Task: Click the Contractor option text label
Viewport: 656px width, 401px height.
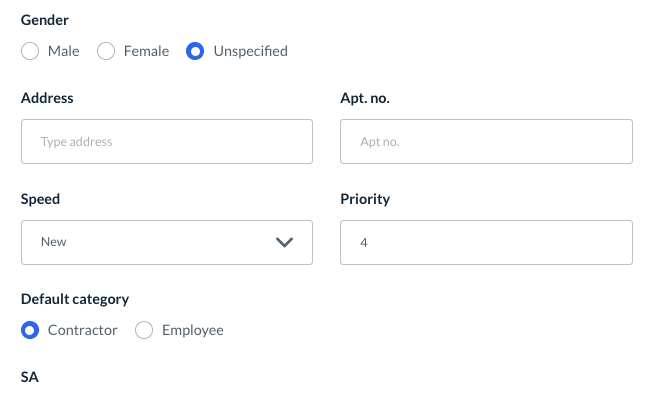Action: [x=82, y=330]
